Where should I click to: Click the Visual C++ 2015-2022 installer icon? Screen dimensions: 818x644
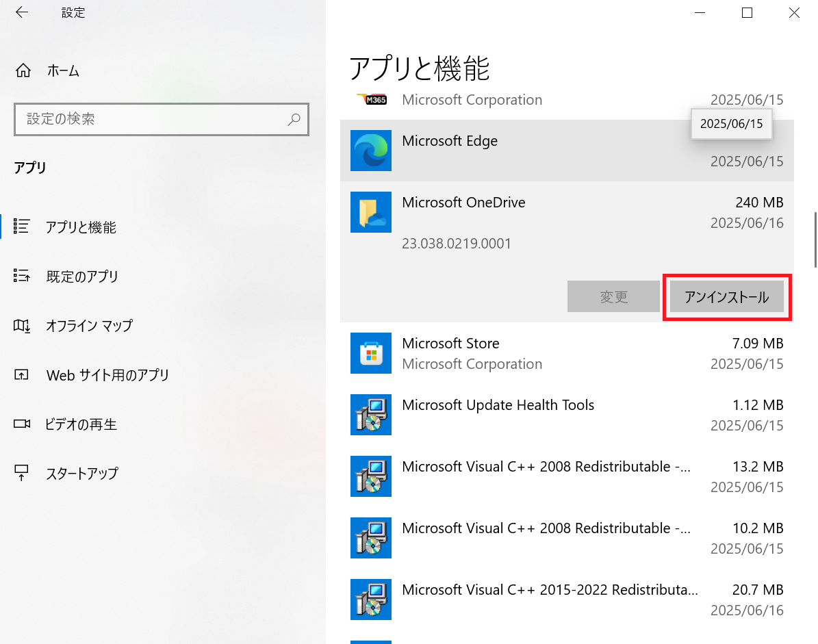[x=371, y=599]
